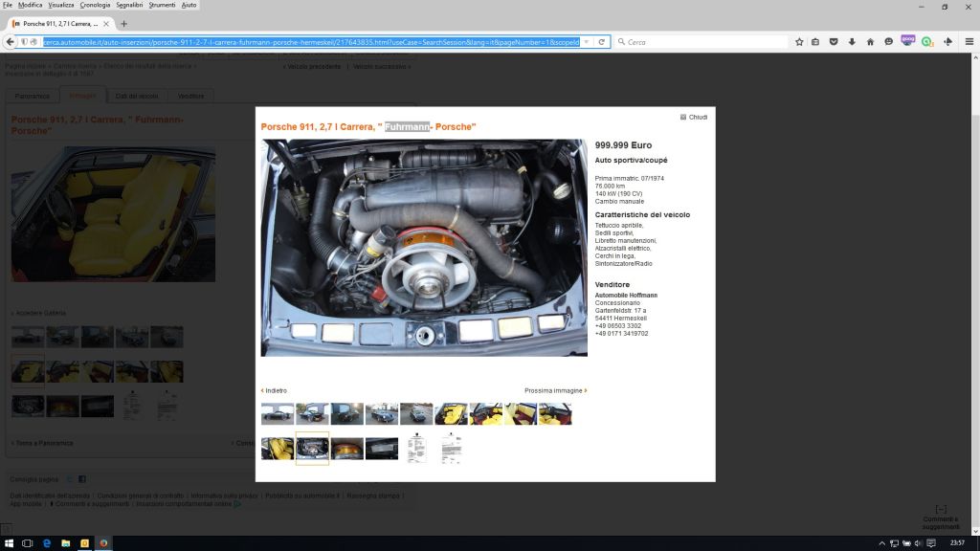The height and width of the screenshot is (551, 980).
Task: Open the Cronologia menu
Action: pos(95,5)
